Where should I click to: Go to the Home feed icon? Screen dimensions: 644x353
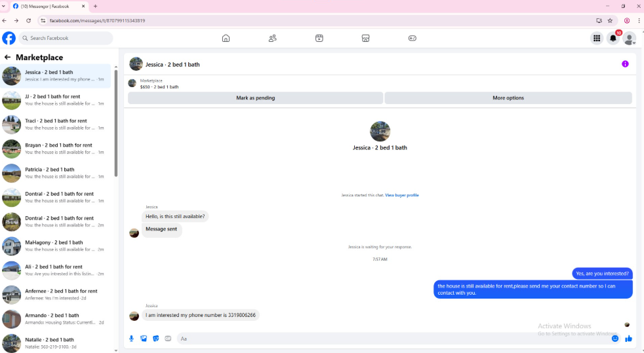click(x=226, y=38)
